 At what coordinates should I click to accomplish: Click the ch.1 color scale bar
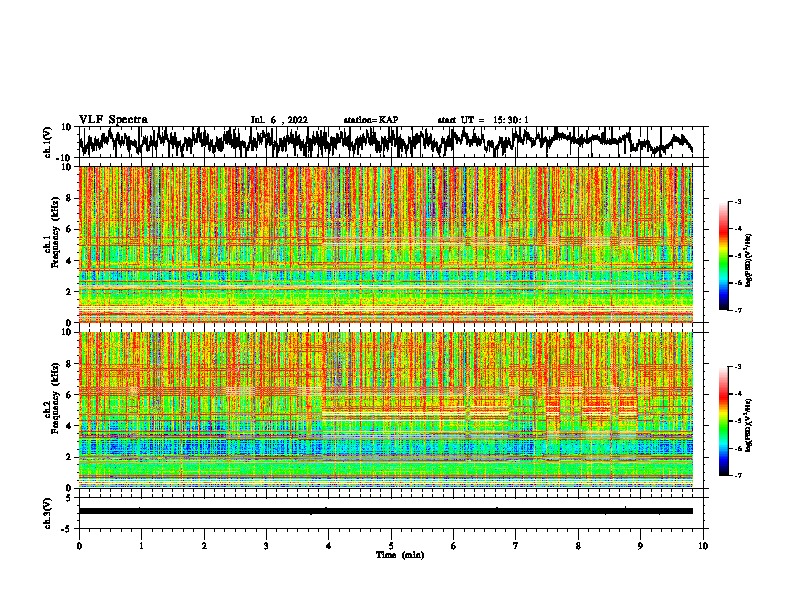click(x=723, y=256)
